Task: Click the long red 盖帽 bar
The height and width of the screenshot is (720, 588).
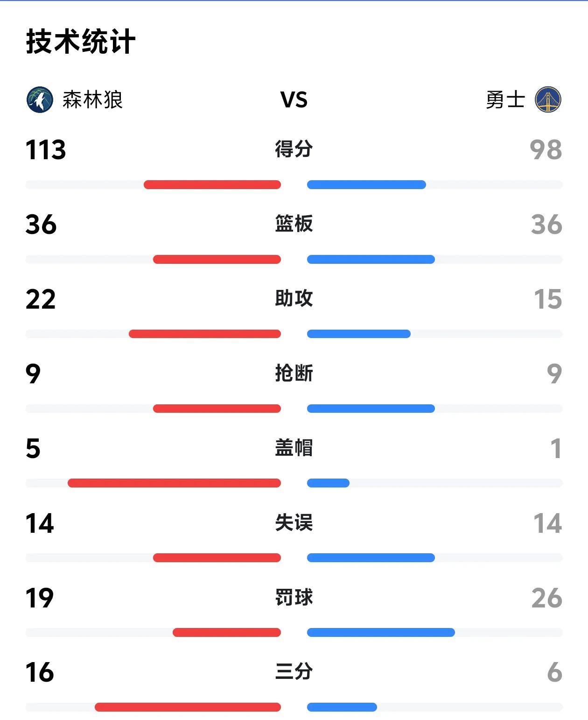Action: [174, 483]
